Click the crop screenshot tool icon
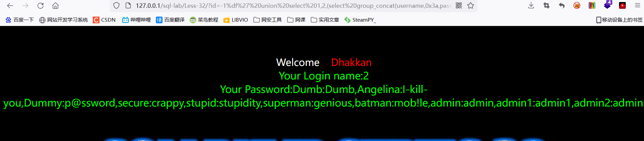 click(x=546, y=6)
